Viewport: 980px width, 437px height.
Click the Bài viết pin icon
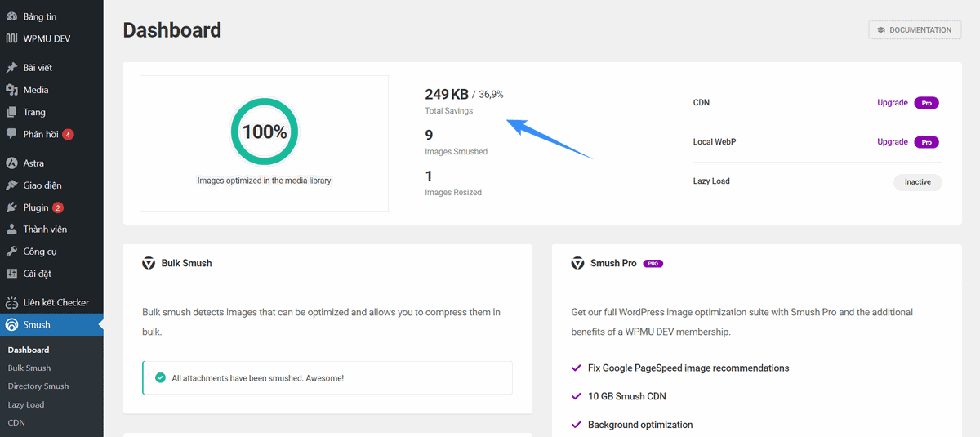[x=11, y=68]
